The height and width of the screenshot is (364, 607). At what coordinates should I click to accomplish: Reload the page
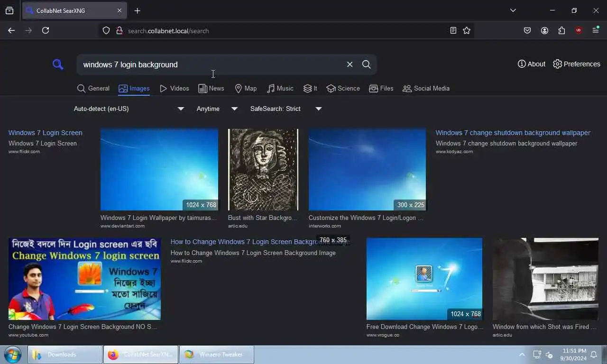46,30
